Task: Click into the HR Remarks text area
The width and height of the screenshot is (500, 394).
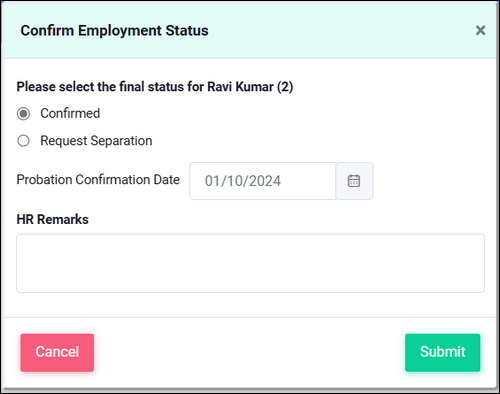Action: pos(250,263)
